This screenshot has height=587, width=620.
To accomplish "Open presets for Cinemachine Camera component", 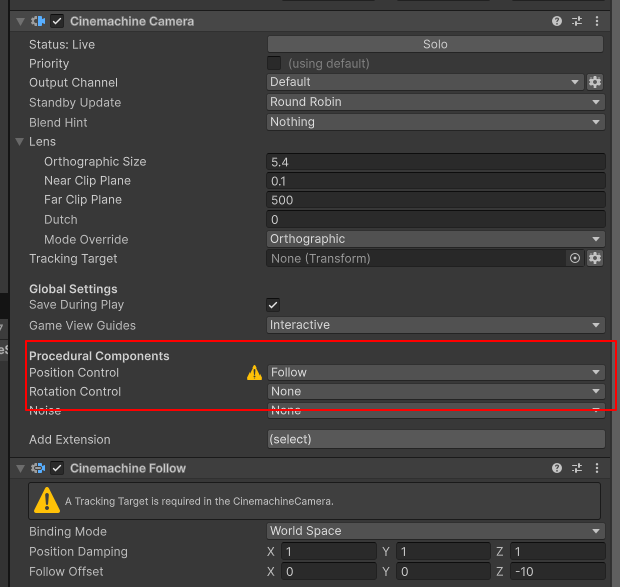I will (577, 21).
